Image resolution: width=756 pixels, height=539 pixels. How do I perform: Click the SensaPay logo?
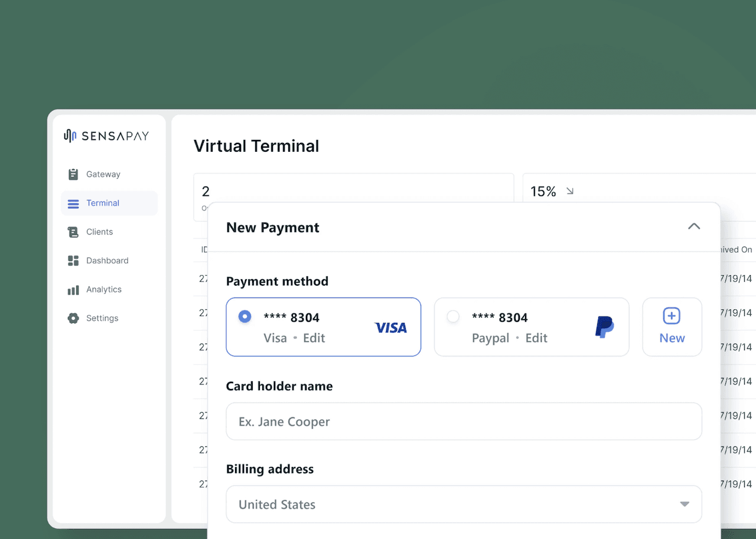[x=105, y=136]
